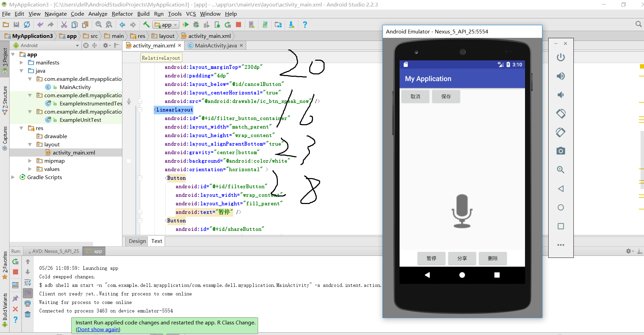Tap 取消 button in emulator
Screen dimensions: 644x335
tap(415, 97)
